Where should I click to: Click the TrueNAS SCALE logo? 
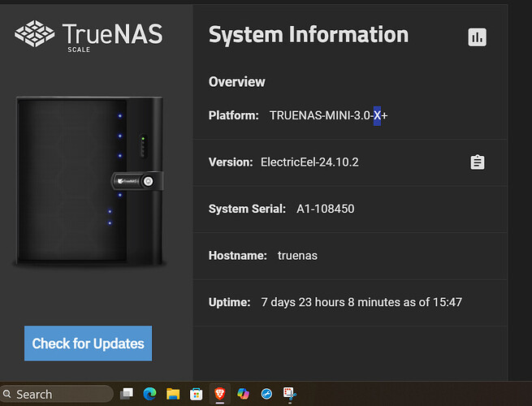pos(89,37)
